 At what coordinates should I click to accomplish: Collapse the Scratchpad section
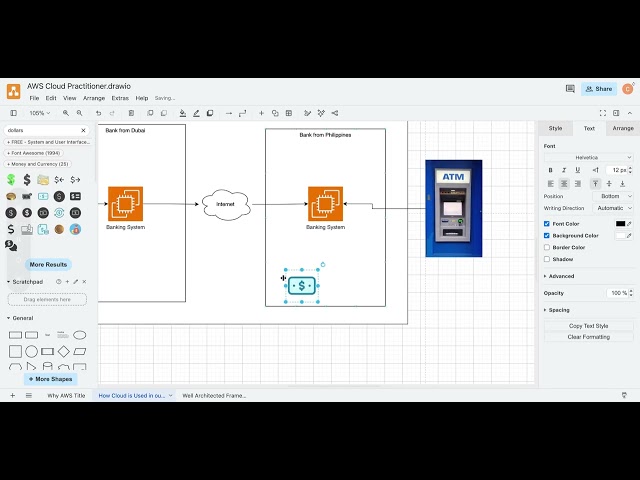[24, 282]
